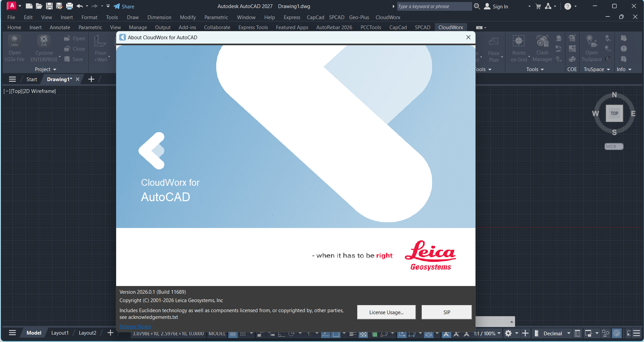Open the Release Notes link
This screenshot has width=644, height=342.
coord(135,326)
